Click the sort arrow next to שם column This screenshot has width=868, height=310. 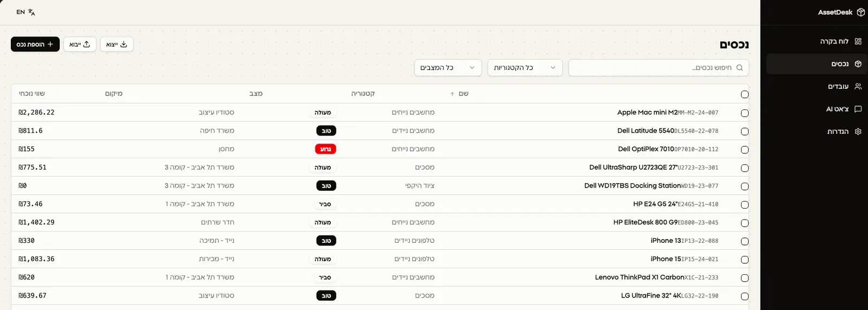pos(452,94)
